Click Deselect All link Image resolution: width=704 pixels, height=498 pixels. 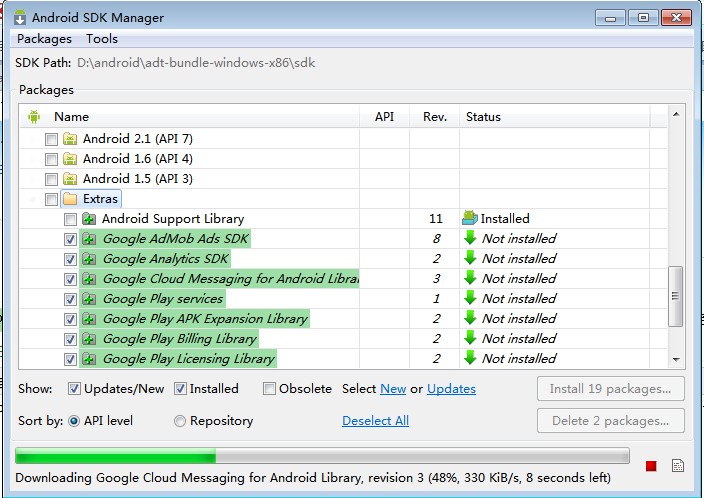coord(375,421)
